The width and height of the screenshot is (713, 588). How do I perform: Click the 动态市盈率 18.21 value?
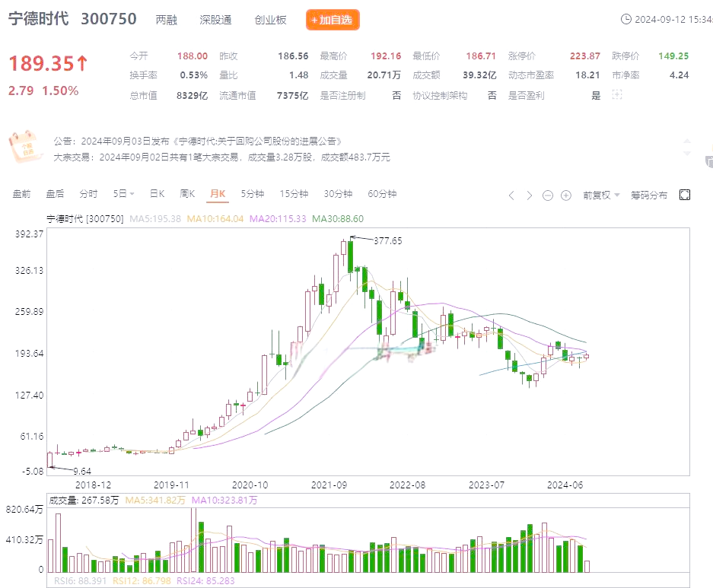(x=587, y=75)
